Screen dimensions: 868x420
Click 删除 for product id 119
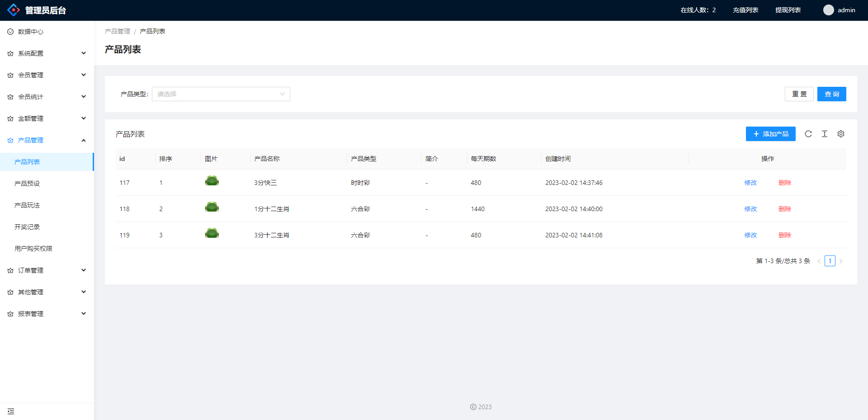(784, 235)
